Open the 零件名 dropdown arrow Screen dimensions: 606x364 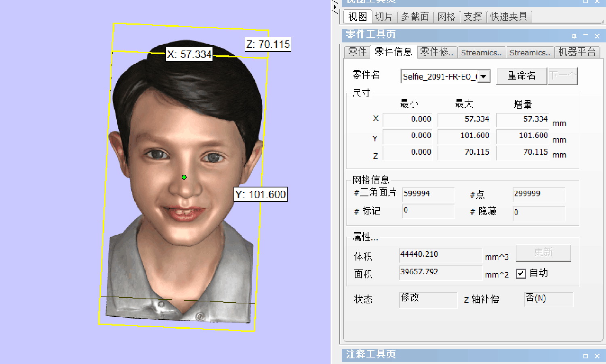(484, 76)
